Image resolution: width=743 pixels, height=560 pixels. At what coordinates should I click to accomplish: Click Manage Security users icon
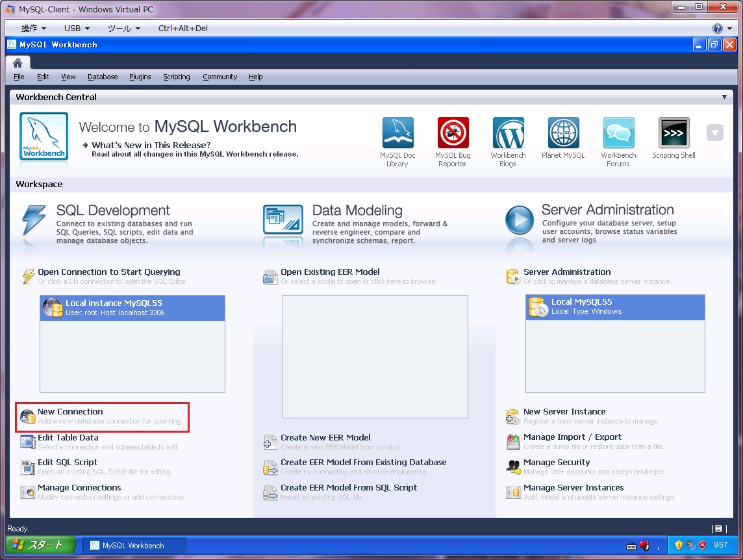pyautogui.click(x=513, y=467)
